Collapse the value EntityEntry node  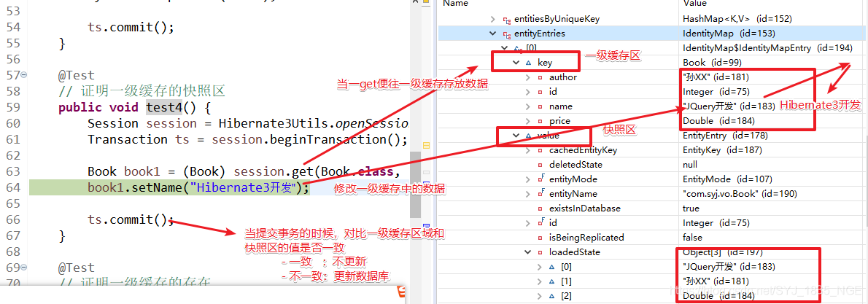click(516, 136)
